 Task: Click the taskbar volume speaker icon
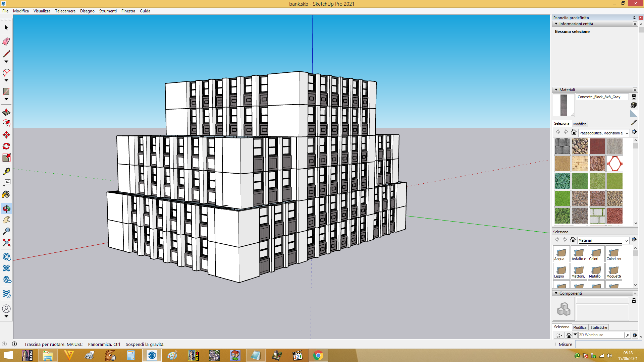pyautogui.click(x=609, y=356)
